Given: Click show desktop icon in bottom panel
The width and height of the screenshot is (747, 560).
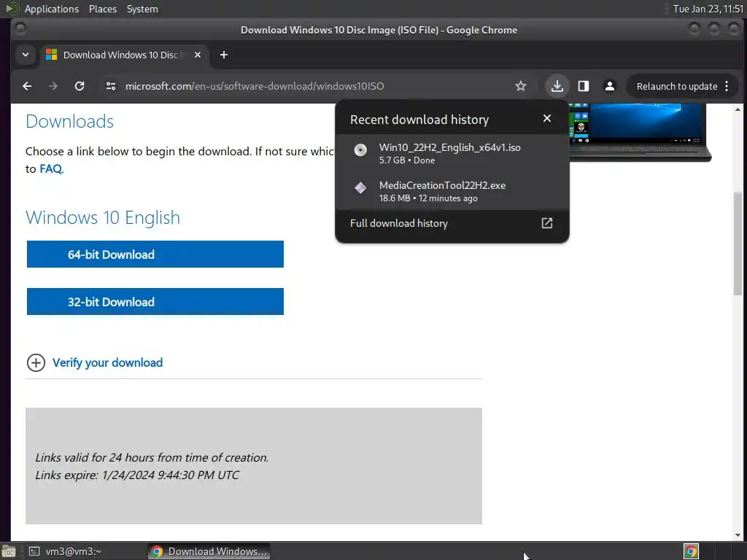Looking at the screenshot, I should tap(9, 551).
